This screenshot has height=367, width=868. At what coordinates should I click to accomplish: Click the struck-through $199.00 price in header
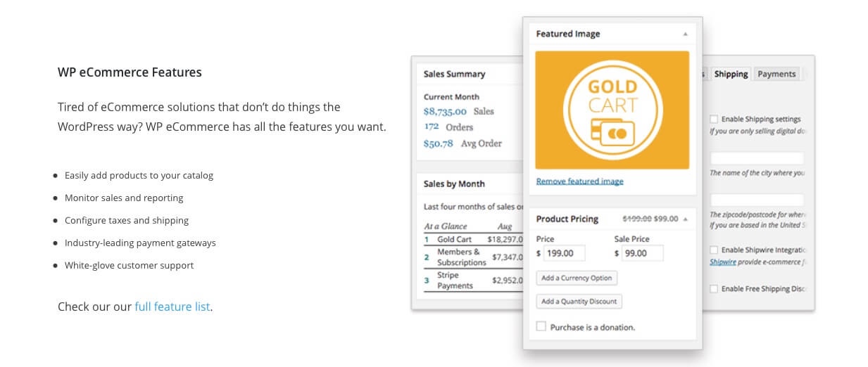(x=637, y=219)
